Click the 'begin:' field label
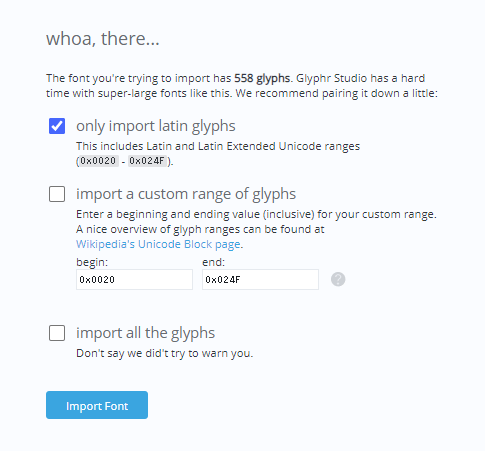 click(92, 262)
